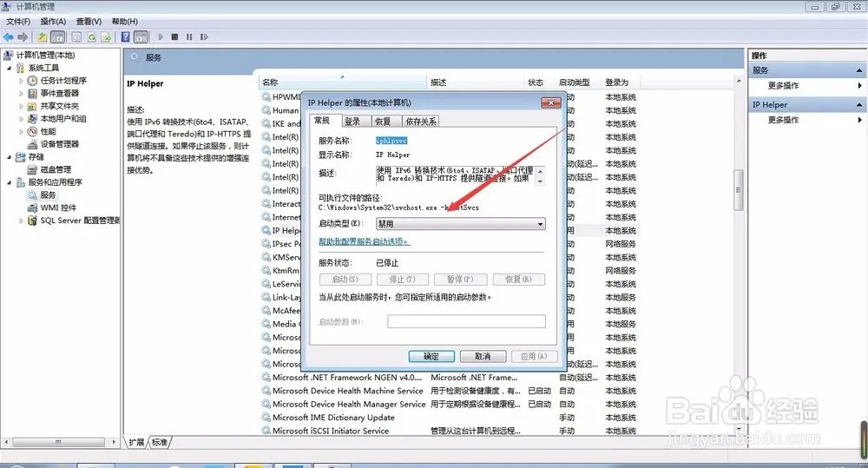868x468 pixels.
Task: Click the tree pane horizontal scrollbar
Action: [58, 442]
